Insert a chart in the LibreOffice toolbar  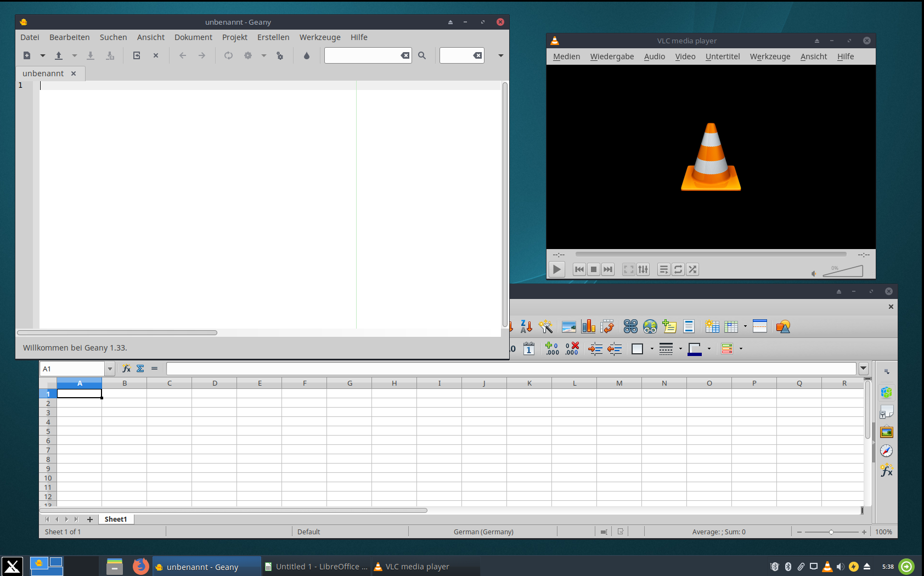588,327
